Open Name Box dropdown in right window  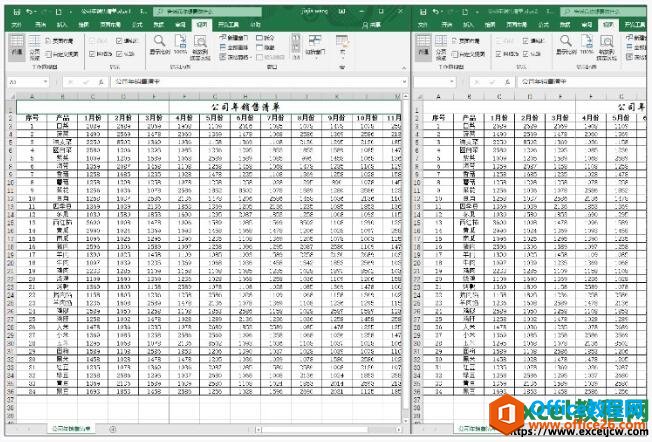click(x=452, y=82)
